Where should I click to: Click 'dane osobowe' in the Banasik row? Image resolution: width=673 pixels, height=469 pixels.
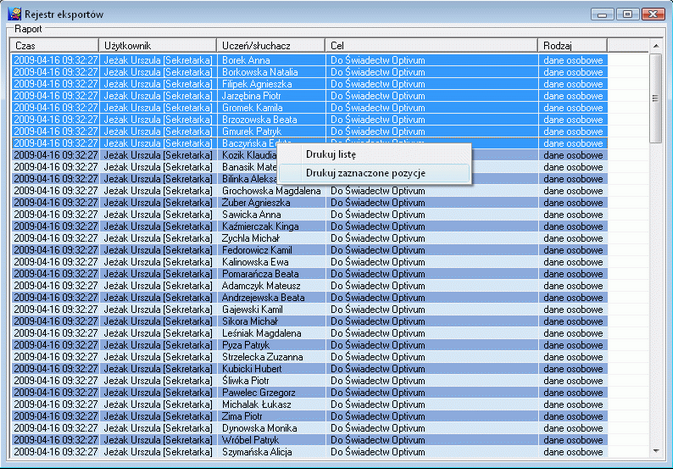[x=573, y=167]
